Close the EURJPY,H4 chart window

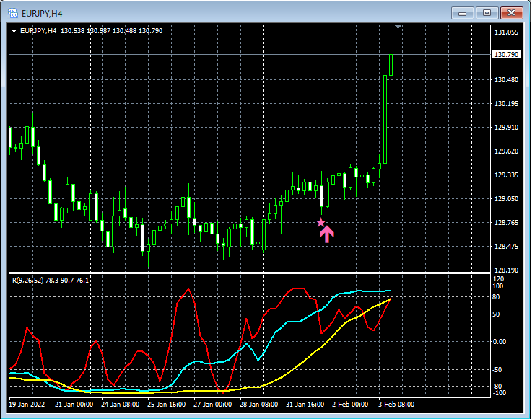[511, 13]
